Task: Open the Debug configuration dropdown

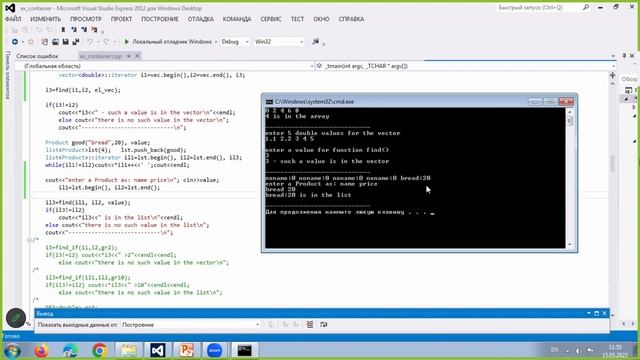Action: 235,42
